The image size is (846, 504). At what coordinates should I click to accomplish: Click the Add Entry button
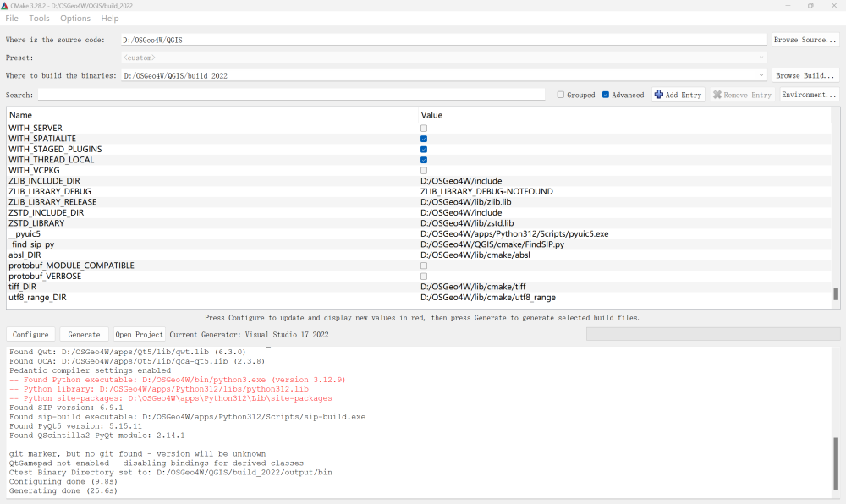[x=678, y=95]
